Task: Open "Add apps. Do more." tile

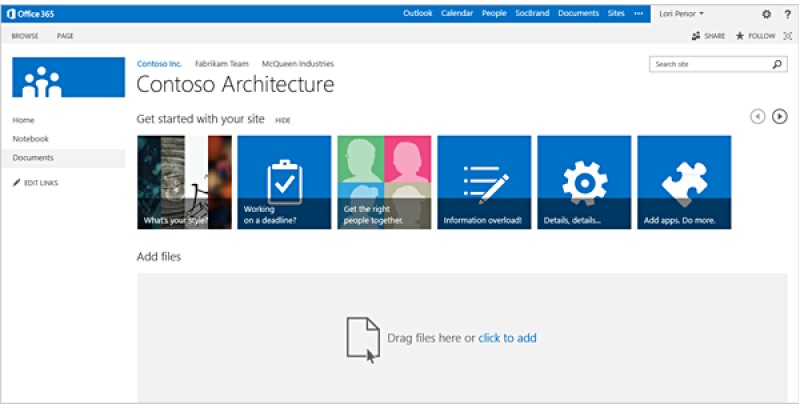Action: click(684, 182)
